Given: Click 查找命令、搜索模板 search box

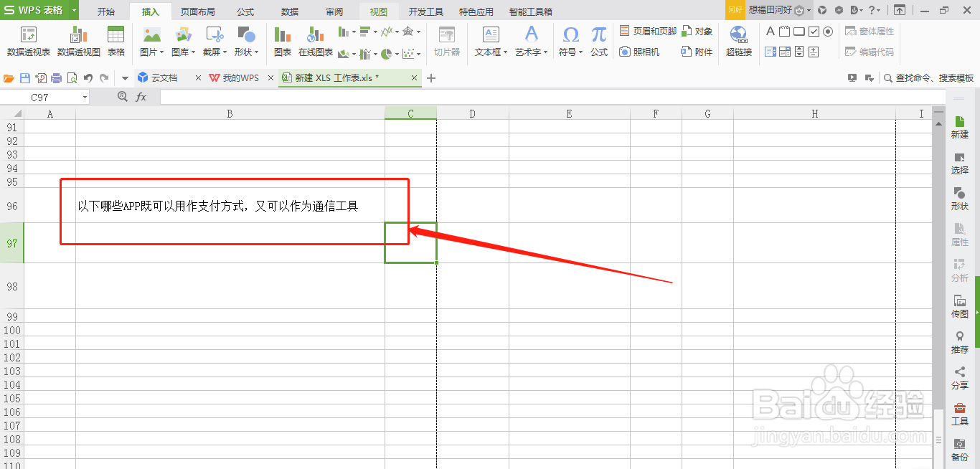Looking at the screenshot, I should point(928,78).
